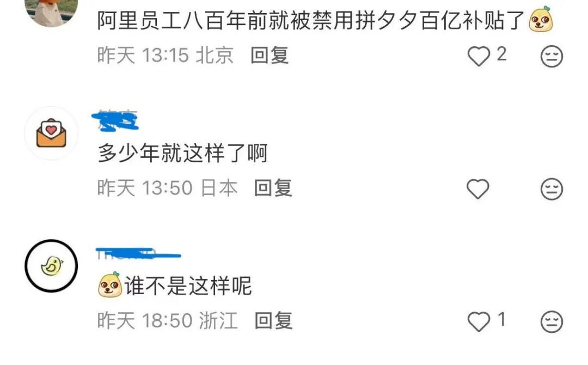Open the yellow chick avatar profile
This screenshot has width=588, height=365.
[x=51, y=266]
